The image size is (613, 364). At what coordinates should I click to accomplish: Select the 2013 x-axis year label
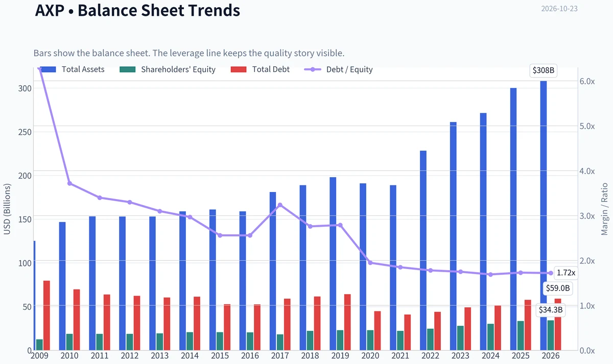point(160,356)
